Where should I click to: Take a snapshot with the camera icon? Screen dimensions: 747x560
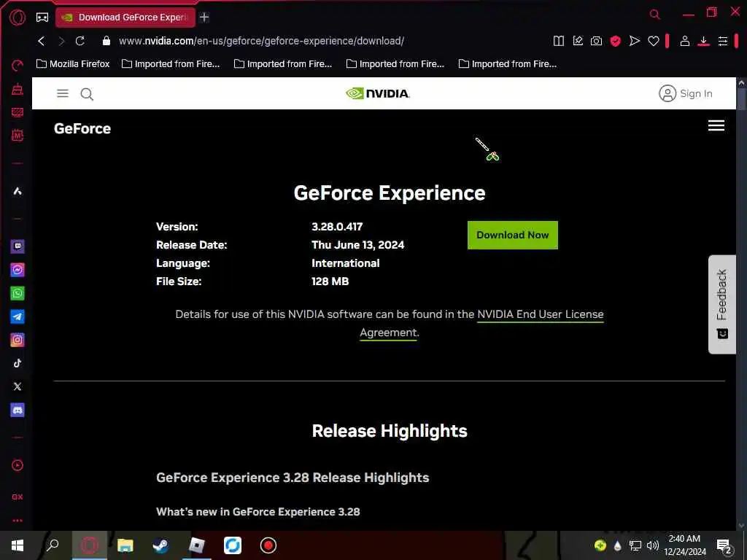596,41
